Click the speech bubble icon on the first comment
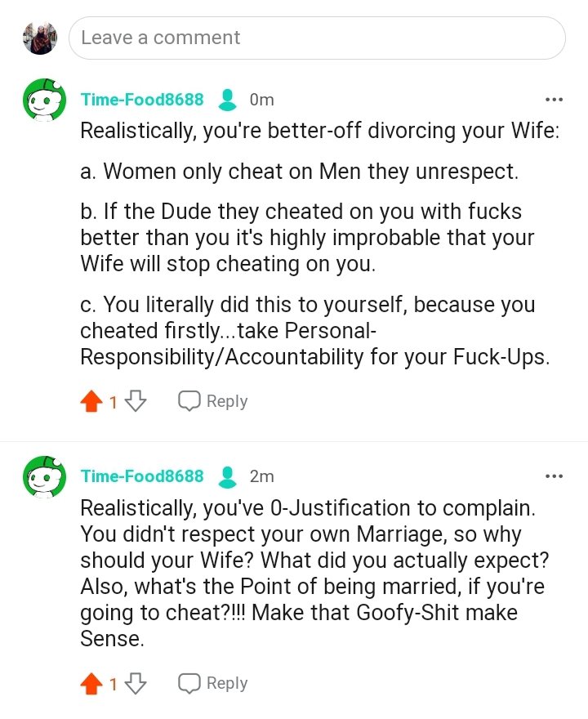Screen dimensions: 588x719 click(189, 401)
